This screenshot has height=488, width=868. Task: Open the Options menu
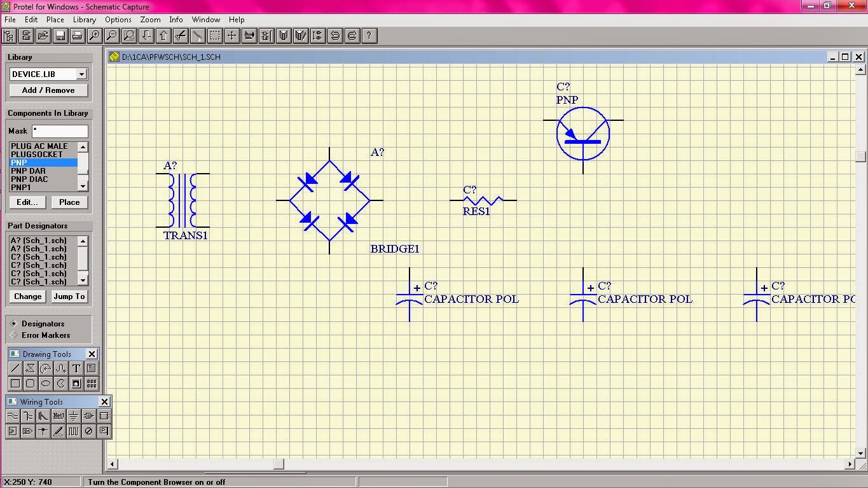coord(118,20)
